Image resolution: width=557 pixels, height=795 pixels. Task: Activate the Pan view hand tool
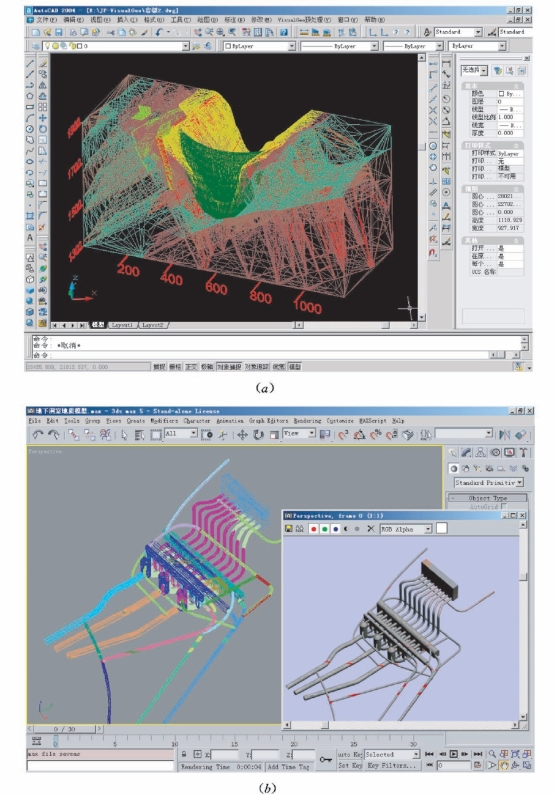click(504, 765)
